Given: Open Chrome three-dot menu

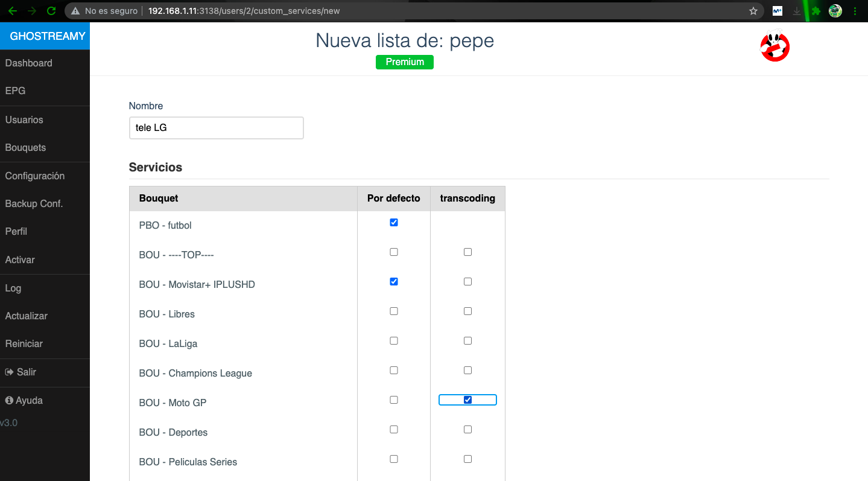Looking at the screenshot, I should pos(855,11).
